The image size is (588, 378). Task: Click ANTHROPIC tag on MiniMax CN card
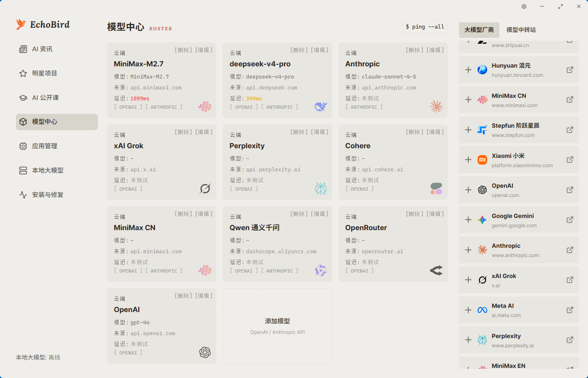(x=164, y=271)
